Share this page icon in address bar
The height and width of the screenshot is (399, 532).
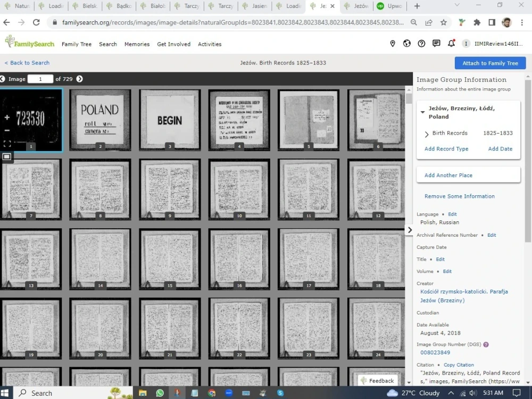[x=429, y=22]
